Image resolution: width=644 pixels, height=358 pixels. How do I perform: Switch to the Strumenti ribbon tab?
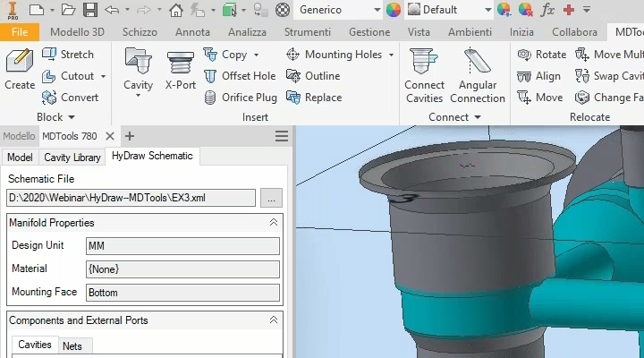[307, 32]
